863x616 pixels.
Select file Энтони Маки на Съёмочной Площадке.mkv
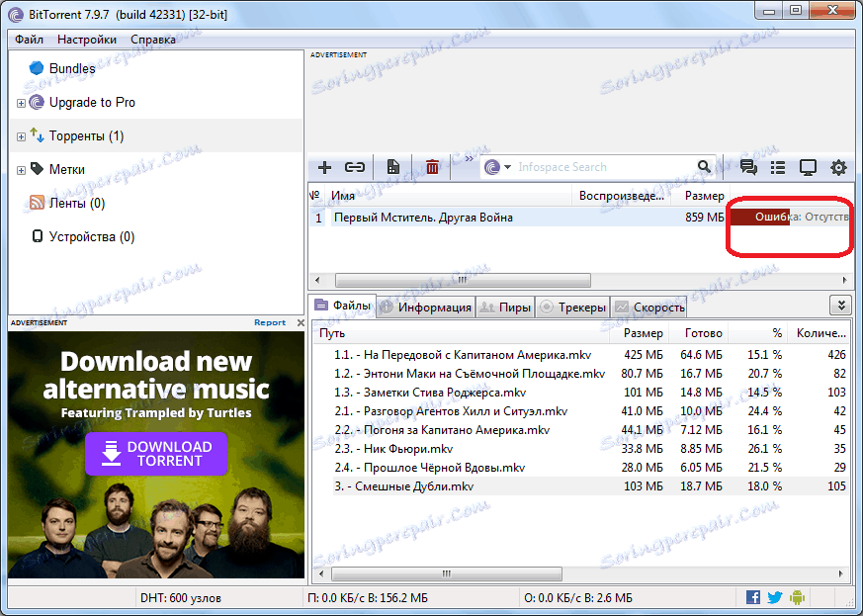point(470,373)
